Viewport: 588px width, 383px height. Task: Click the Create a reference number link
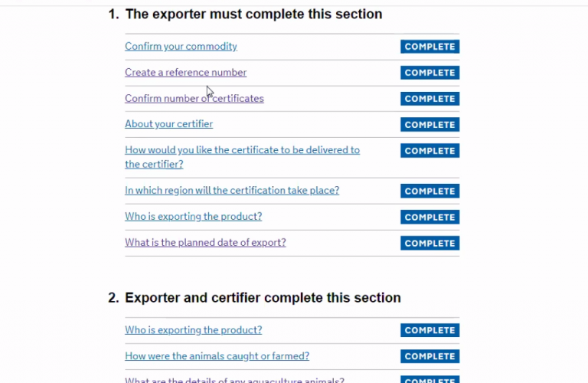click(185, 73)
